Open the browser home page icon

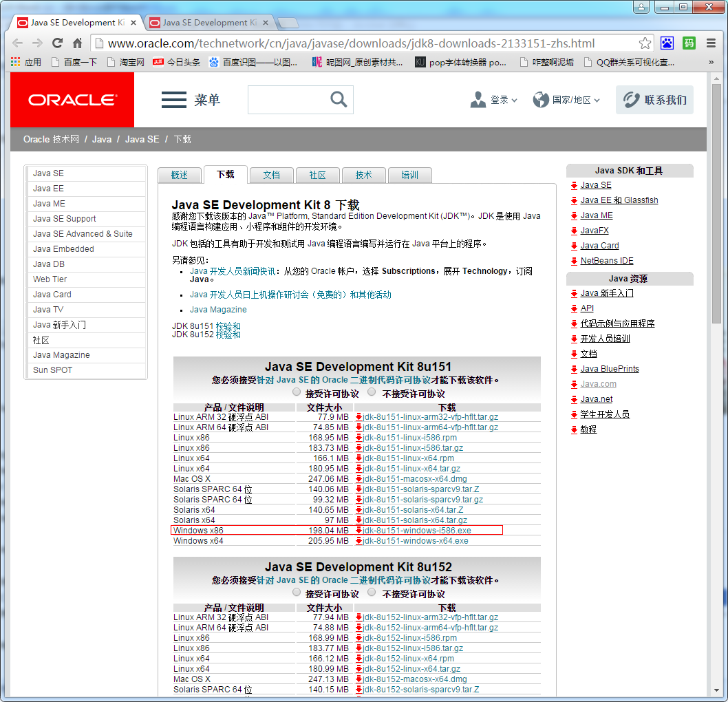(x=78, y=43)
